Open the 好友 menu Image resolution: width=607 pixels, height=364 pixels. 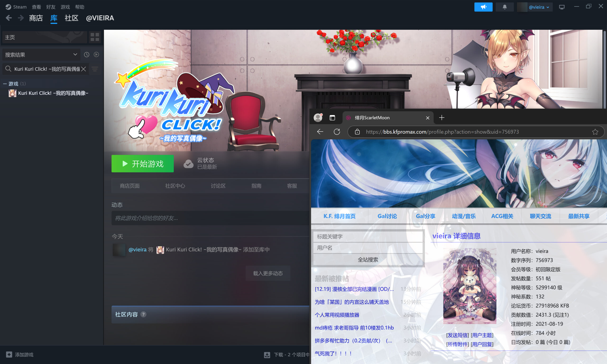tap(51, 7)
